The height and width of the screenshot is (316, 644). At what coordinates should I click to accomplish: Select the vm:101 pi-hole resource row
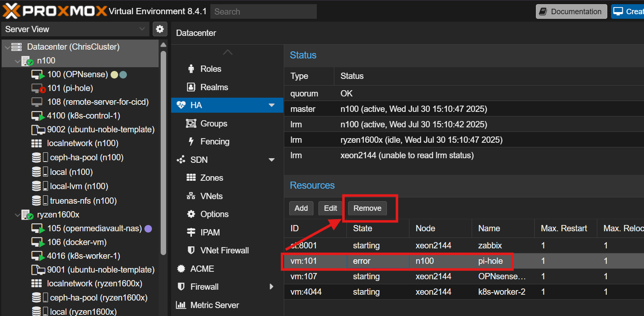[x=464, y=261]
